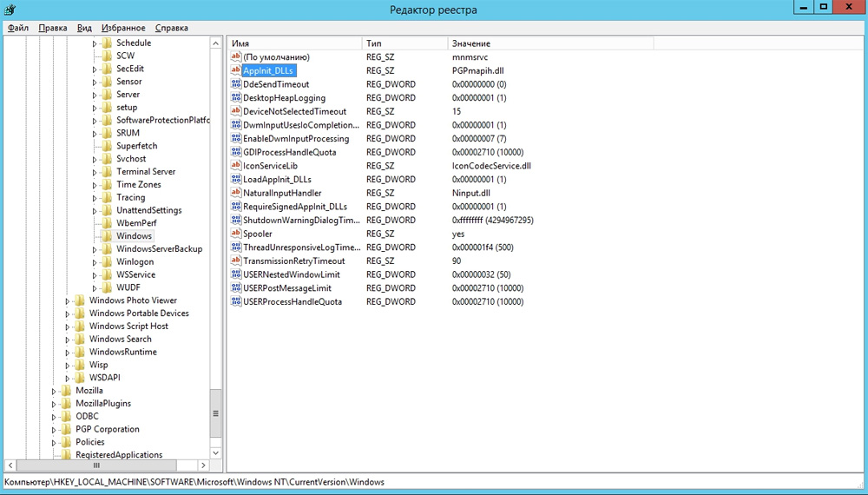Expand the Windows Photo Viewer key

(67, 300)
